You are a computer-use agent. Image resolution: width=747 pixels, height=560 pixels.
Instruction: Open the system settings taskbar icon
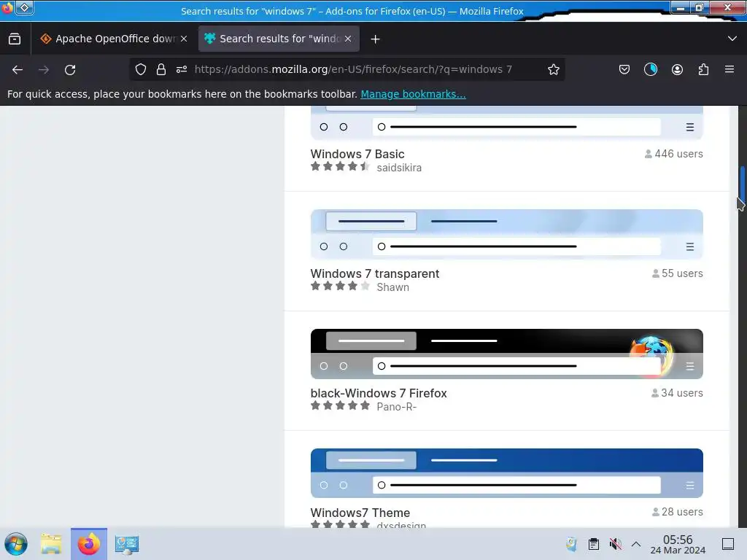pyautogui.click(x=127, y=544)
